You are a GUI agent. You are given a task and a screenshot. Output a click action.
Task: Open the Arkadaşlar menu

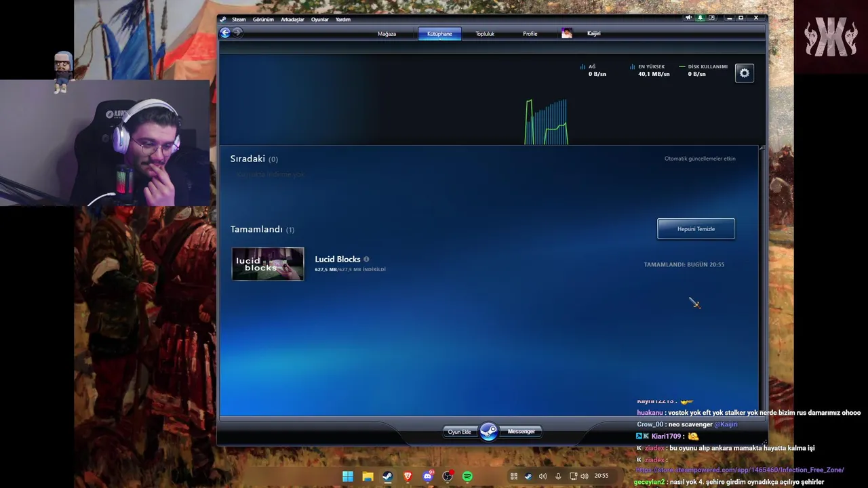click(292, 19)
